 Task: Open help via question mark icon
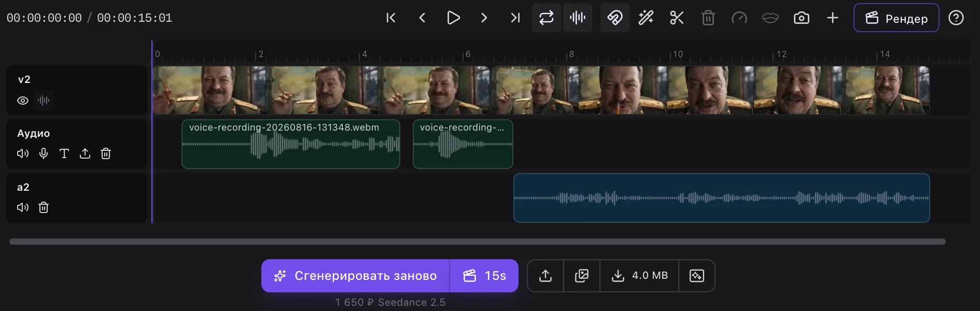point(956,18)
